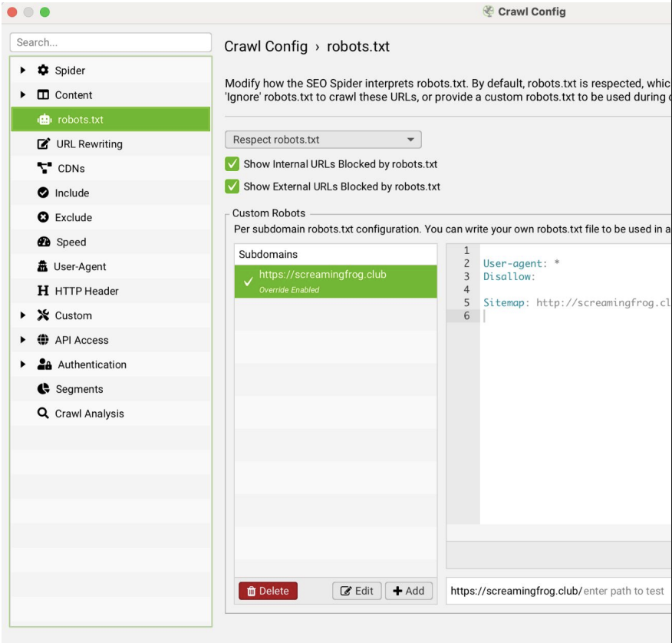Toggle the screamingfrog.club override checkmark
The image size is (672, 643).
click(x=248, y=282)
